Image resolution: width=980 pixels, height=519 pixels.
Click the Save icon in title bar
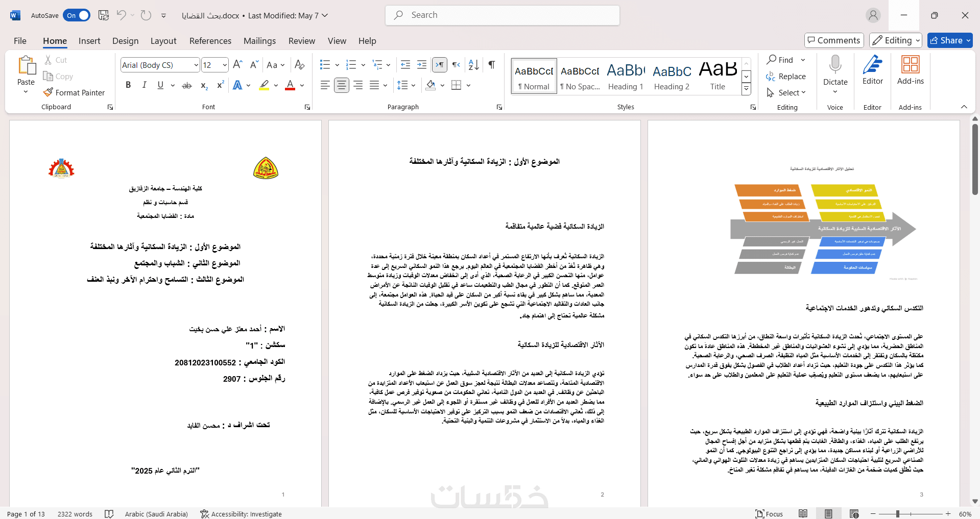coord(104,15)
